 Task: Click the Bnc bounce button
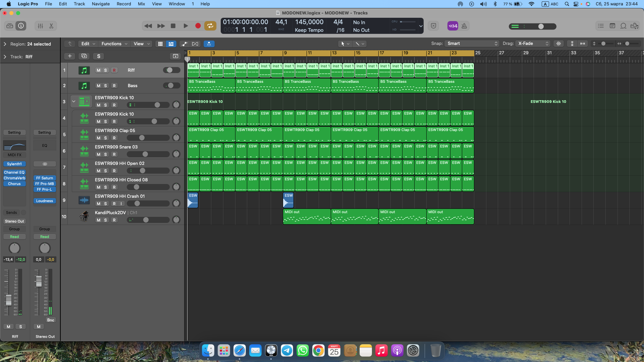[51, 320]
